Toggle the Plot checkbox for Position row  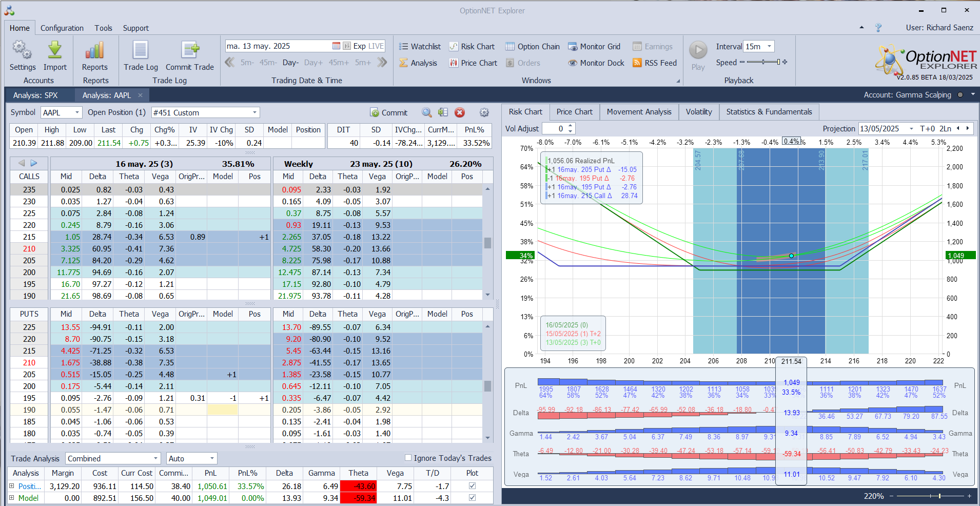coord(472,485)
